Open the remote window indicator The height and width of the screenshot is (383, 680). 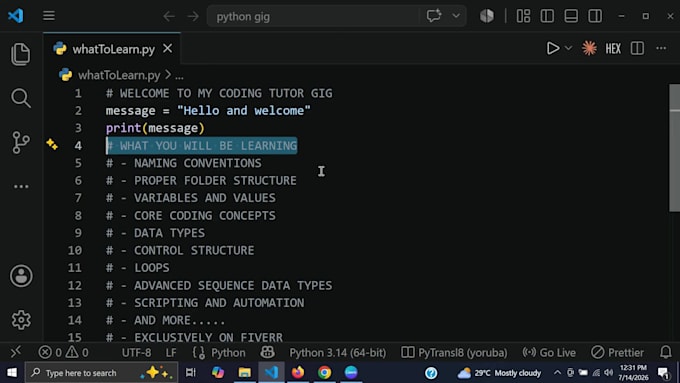pos(16,352)
